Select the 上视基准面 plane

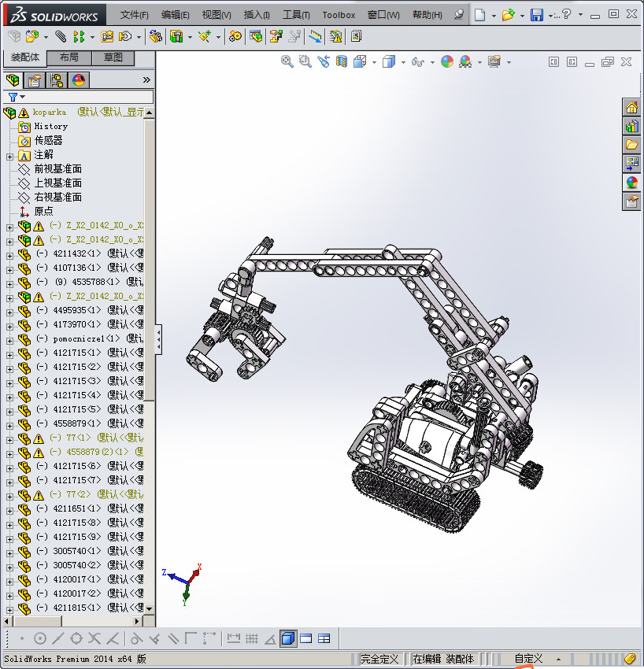click(58, 183)
